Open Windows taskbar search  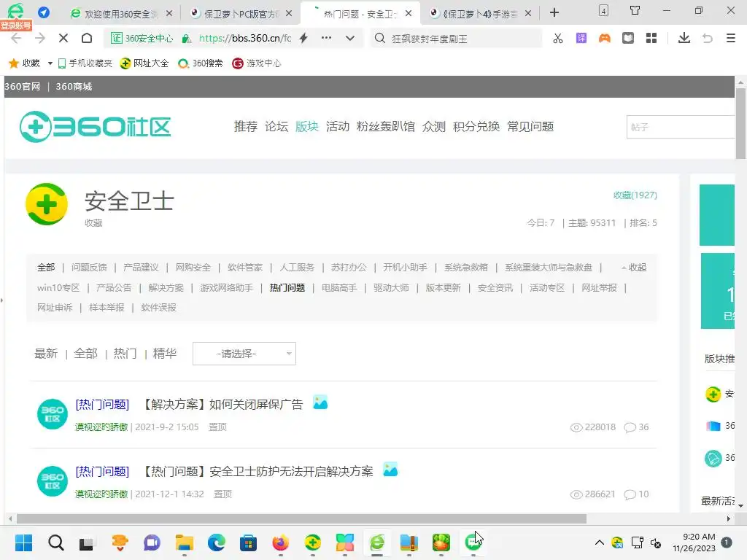pos(55,542)
